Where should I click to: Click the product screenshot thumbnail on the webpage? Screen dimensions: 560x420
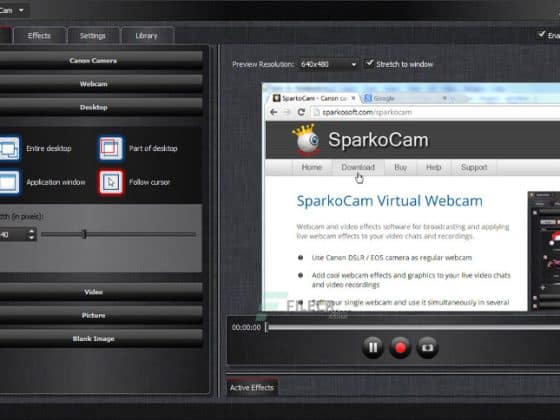(x=544, y=251)
